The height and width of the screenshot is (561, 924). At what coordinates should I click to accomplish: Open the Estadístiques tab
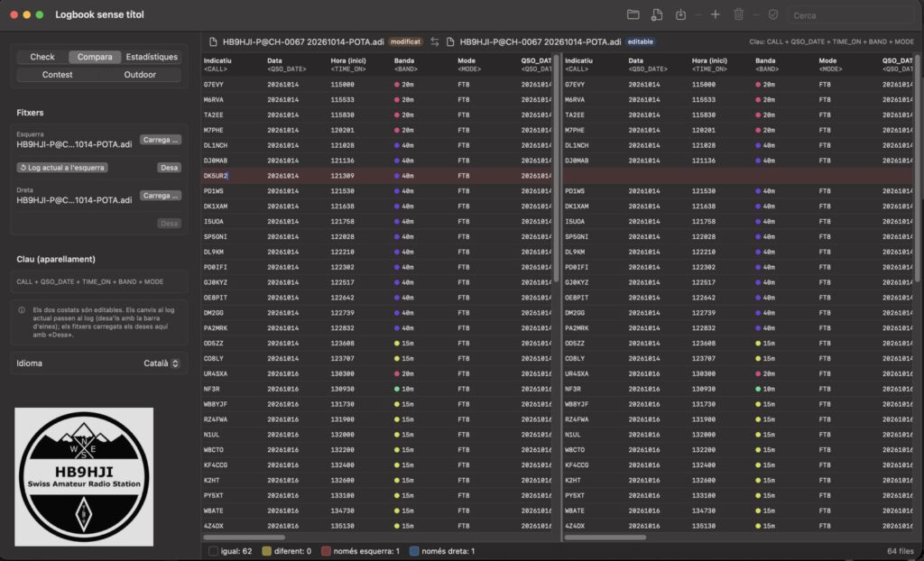(152, 57)
